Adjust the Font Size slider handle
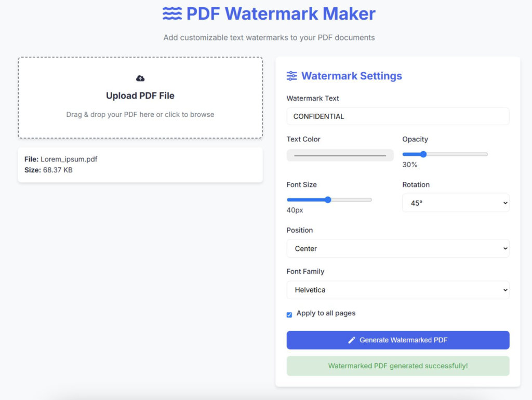Viewport: 532px width, 400px height. (327, 199)
